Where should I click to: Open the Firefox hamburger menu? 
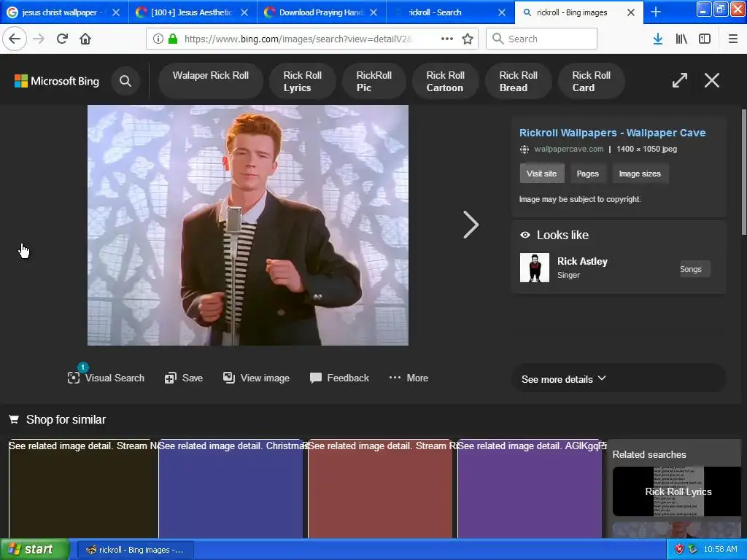[x=733, y=39]
